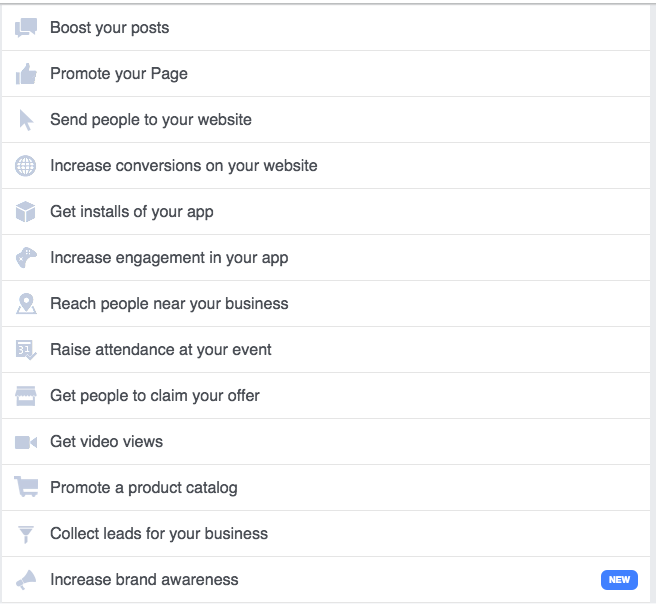
Task: Click the box icon for app installs
Action: coord(26,212)
